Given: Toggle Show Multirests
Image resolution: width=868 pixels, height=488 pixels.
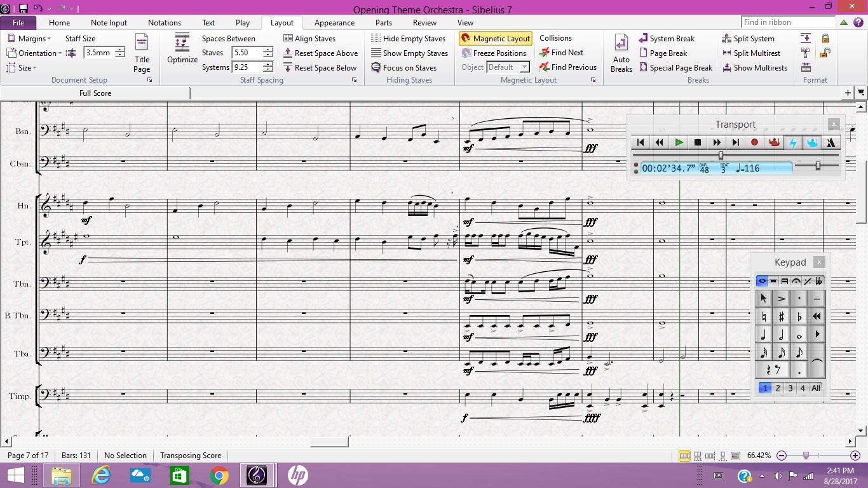Looking at the screenshot, I should point(755,68).
